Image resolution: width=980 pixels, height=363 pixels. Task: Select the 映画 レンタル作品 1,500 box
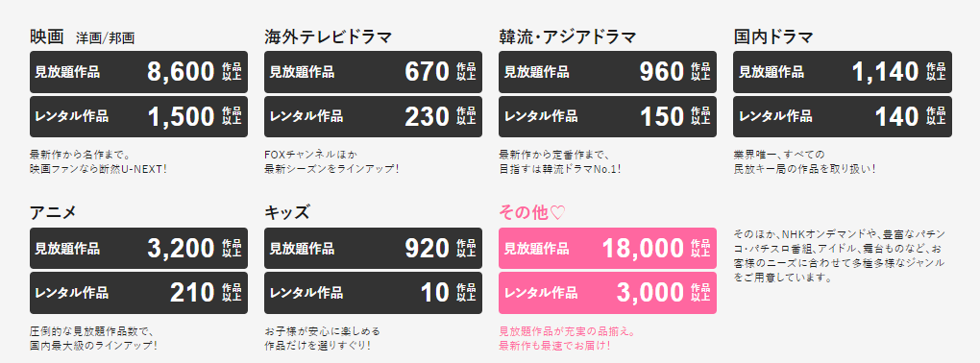(138, 116)
